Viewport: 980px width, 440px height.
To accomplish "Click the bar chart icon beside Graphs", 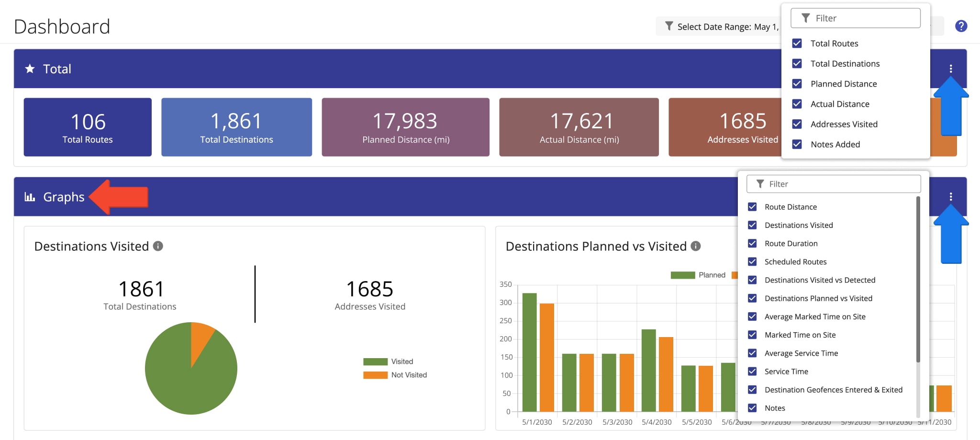I will pos(30,197).
